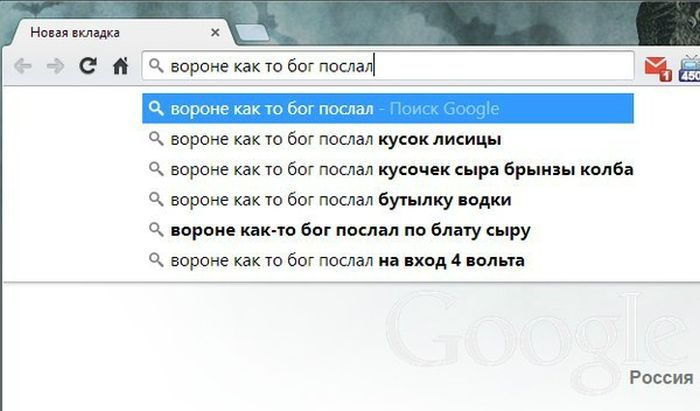Select suggestion 'на вход 4 вольта'

[388, 260]
